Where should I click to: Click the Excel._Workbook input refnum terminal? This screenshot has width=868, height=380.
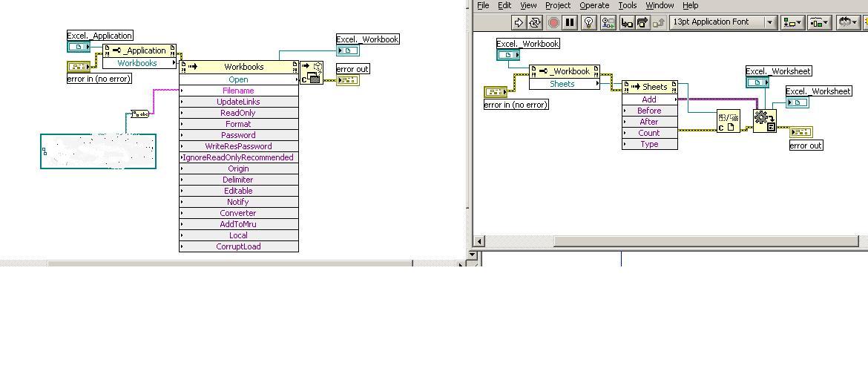pos(508,54)
